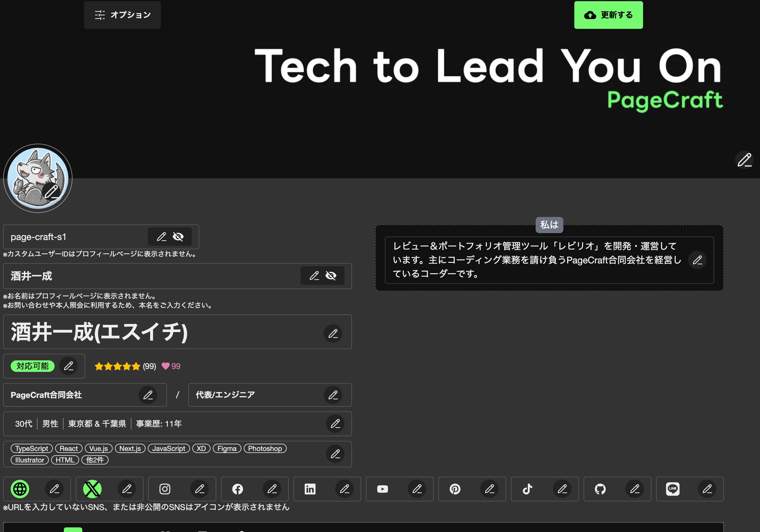Select the TypeScript skill tag
Viewport: 760px width, 532px height.
[x=31, y=448]
